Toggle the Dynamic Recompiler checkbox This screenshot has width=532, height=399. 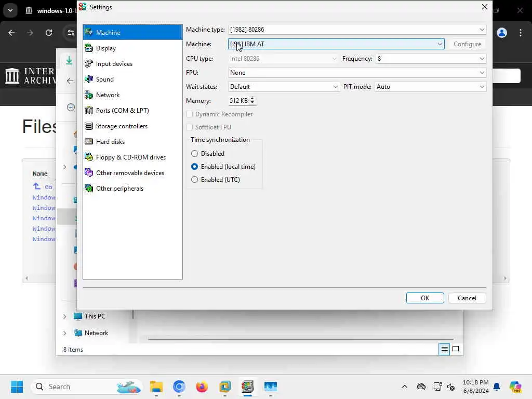coord(189,114)
